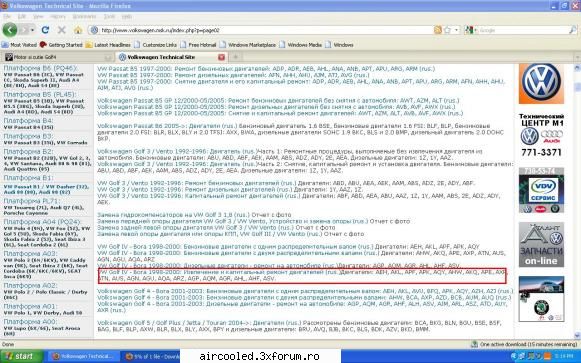581x363 pixels.
Task: Open the Платформа B6 (PQ46) sidebar link
Action: click(40, 68)
